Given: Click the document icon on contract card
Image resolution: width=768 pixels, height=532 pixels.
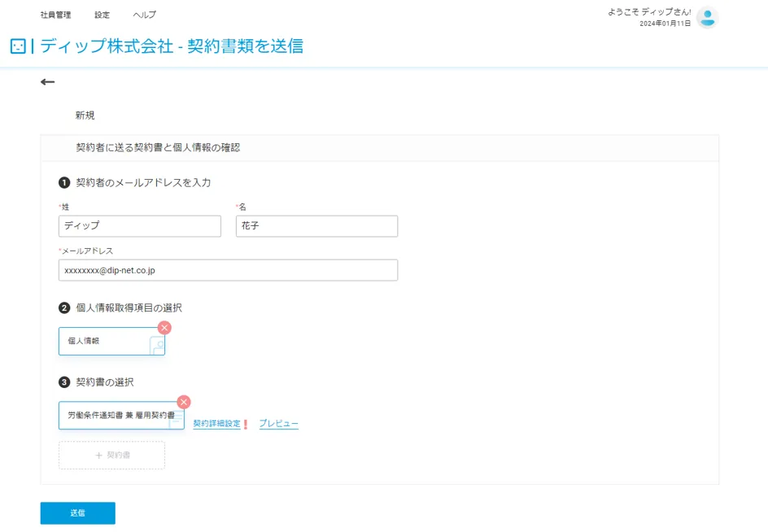Looking at the screenshot, I should click(177, 420).
